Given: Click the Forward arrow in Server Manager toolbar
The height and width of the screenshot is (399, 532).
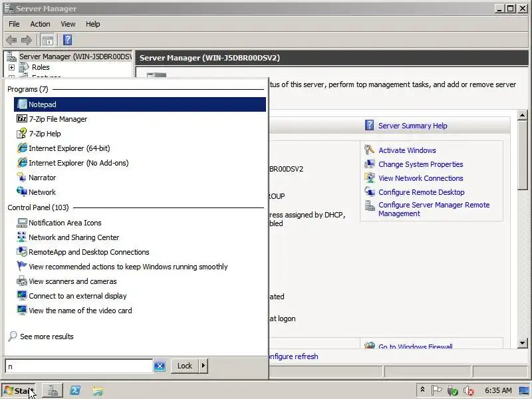Looking at the screenshot, I should click(x=27, y=41).
